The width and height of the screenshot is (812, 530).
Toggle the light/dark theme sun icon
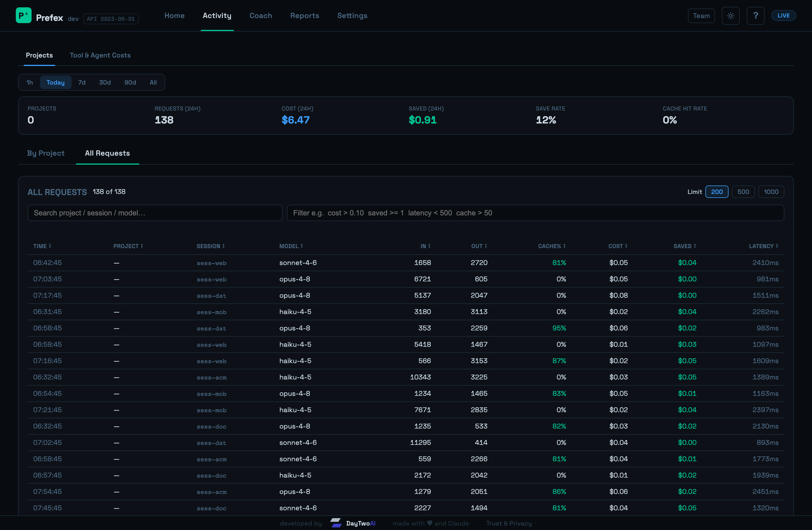coord(731,16)
